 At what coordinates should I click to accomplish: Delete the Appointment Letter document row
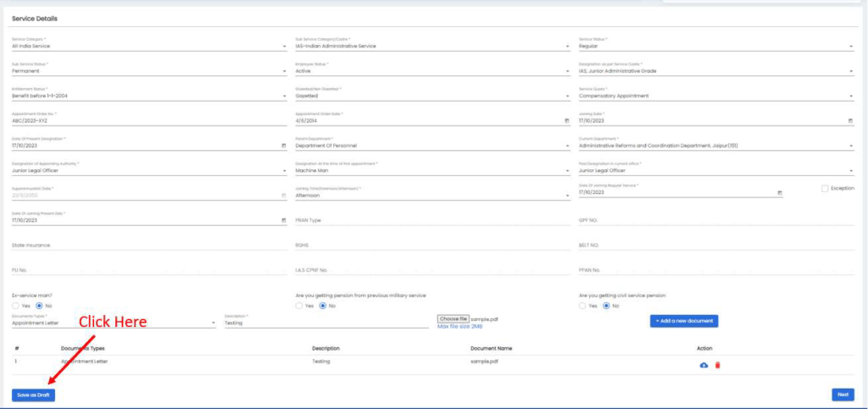coord(717,365)
